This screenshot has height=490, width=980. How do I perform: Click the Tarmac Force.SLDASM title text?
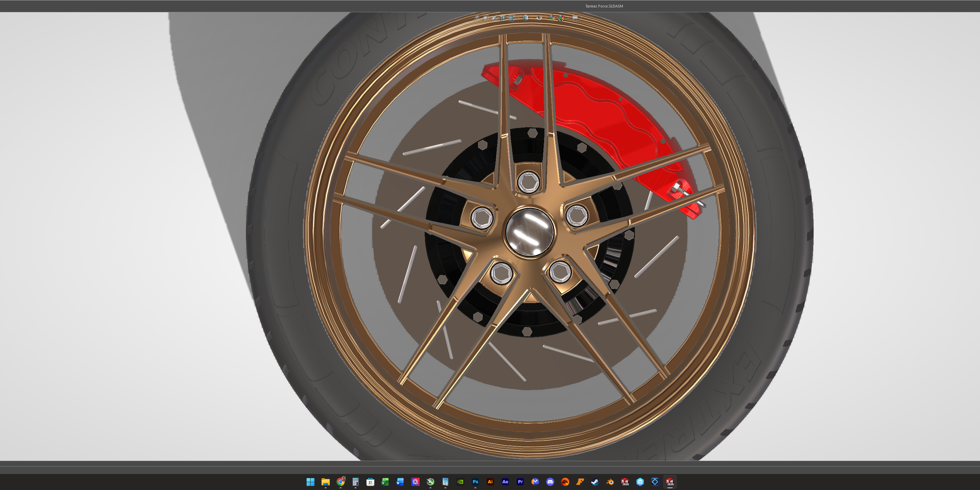604,6
